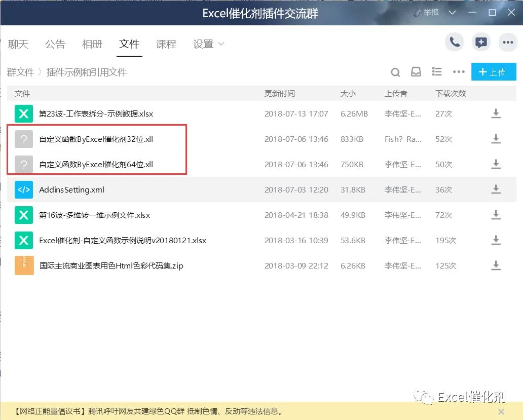Open the three-dot more options menu in top bar

click(508, 43)
